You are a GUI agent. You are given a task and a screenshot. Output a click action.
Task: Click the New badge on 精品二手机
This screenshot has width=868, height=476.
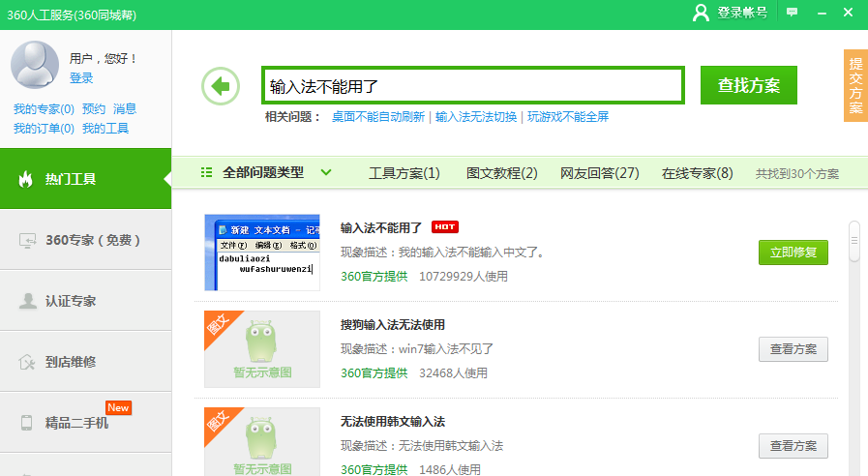click(x=118, y=408)
